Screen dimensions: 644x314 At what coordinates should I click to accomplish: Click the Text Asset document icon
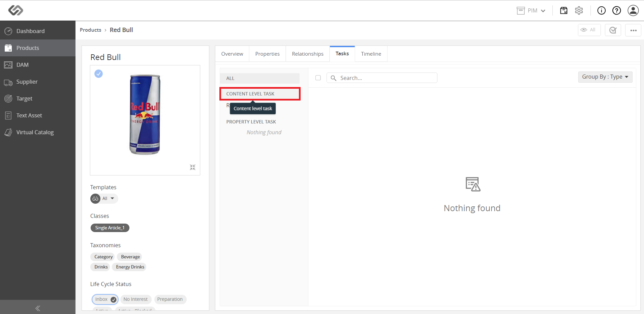point(8,115)
